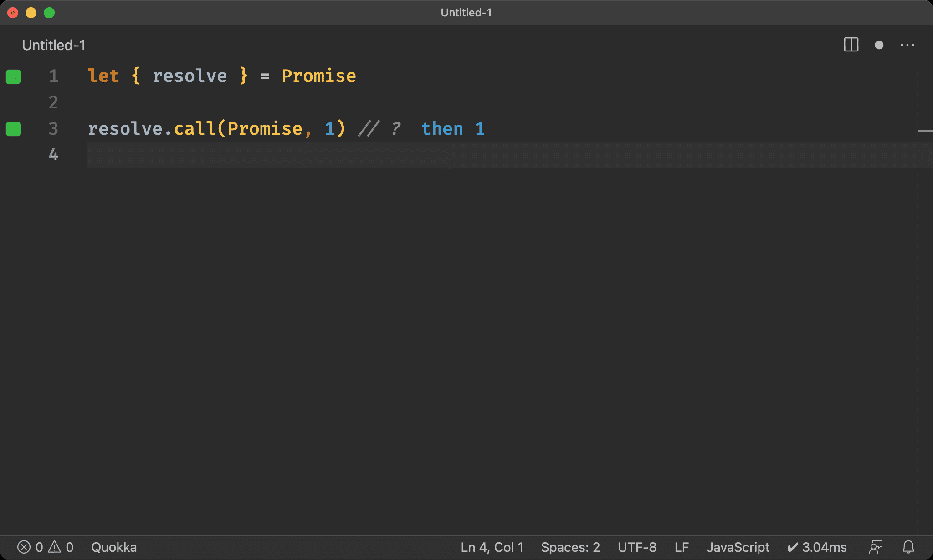Click 'Promise' argument on line 3
Image resolution: width=933 pixels, height=560 pixels.
click(x=265, y=129)
